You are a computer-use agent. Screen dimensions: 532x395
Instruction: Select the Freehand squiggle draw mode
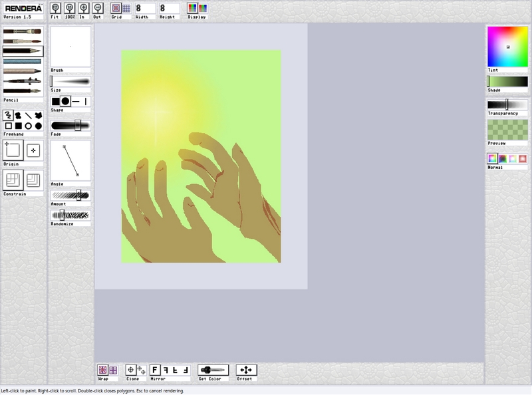click(8, 116)
